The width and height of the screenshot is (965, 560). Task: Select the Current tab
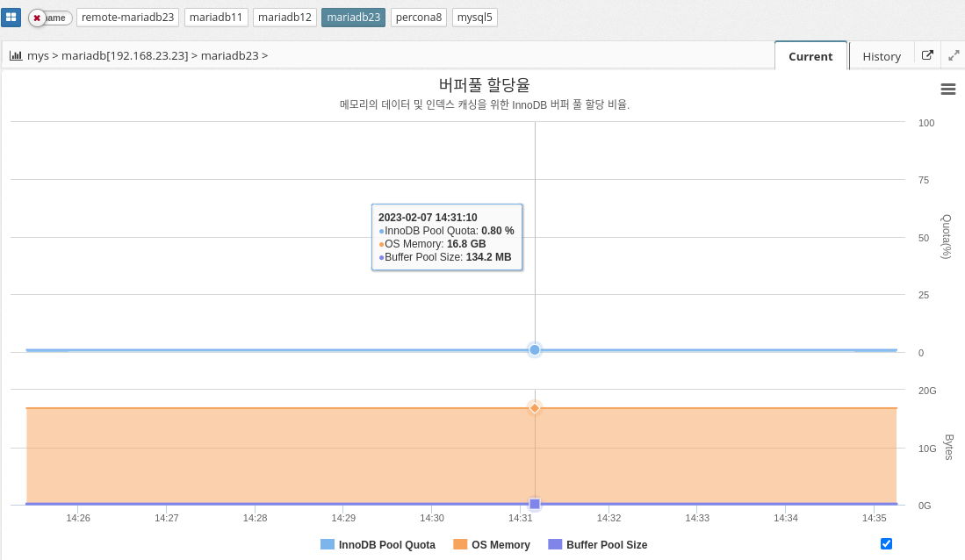pyautogui.click(x=810, y=56)
